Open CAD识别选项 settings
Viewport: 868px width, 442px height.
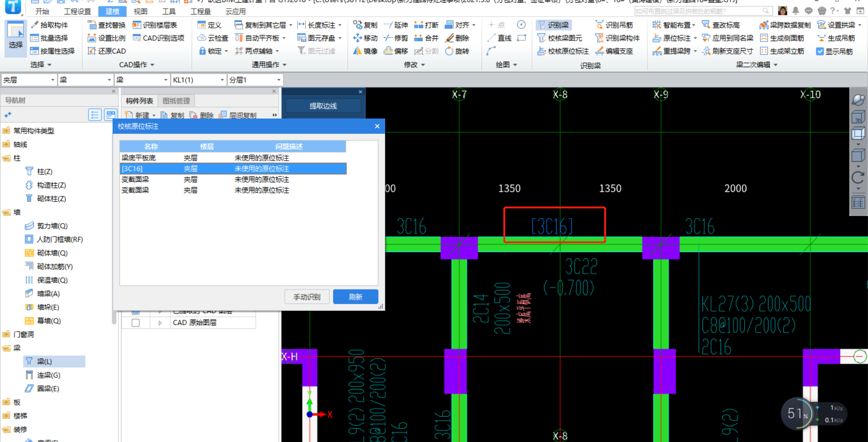tap(158, 38)
